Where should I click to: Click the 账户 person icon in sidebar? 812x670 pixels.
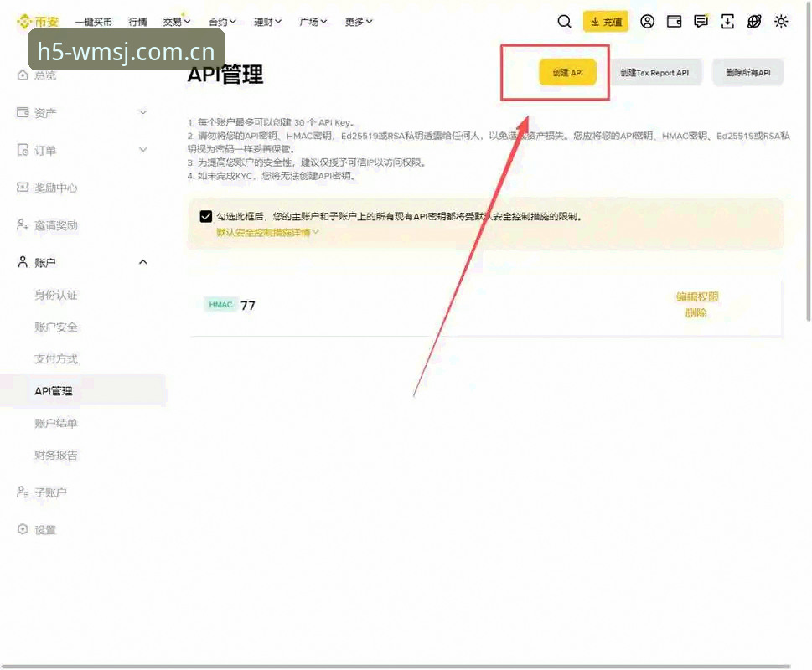23,262
